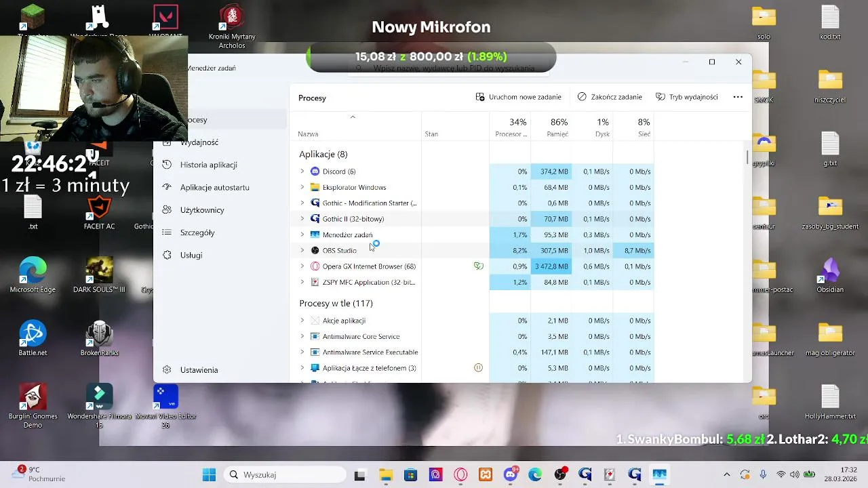Open Obsidian desktop shortcut

(x=830, y=274)
